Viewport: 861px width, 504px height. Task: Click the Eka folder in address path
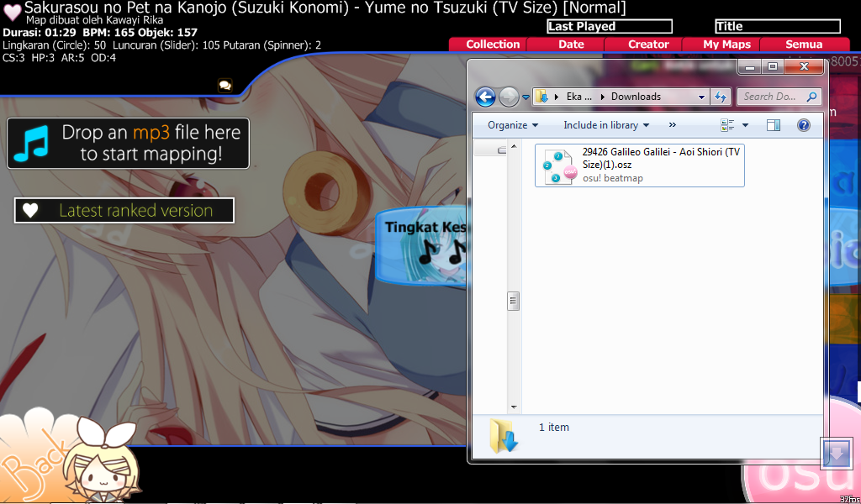tap(578, 97)
